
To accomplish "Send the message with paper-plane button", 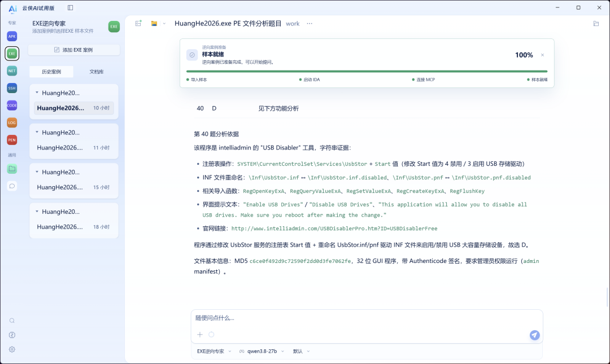I will pyautogui.click(x=534, y=335).
